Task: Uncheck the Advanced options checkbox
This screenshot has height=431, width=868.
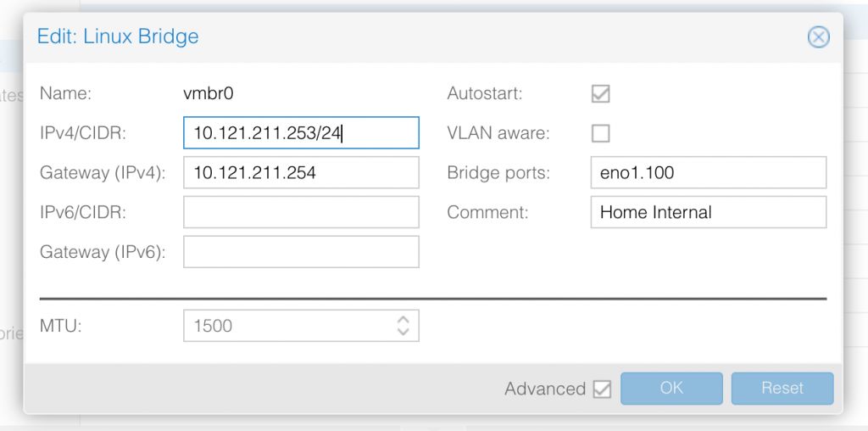Action: (x=602, y=389)
